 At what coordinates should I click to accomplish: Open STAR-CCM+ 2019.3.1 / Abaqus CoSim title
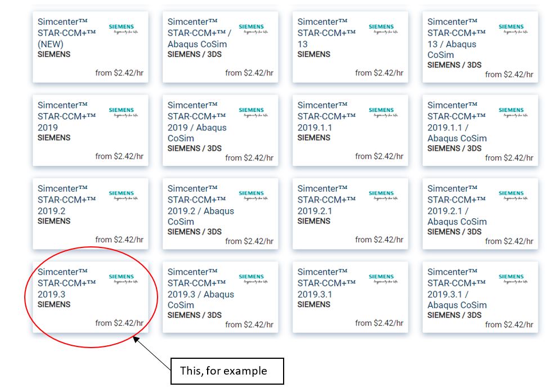[x=456, y=288]
